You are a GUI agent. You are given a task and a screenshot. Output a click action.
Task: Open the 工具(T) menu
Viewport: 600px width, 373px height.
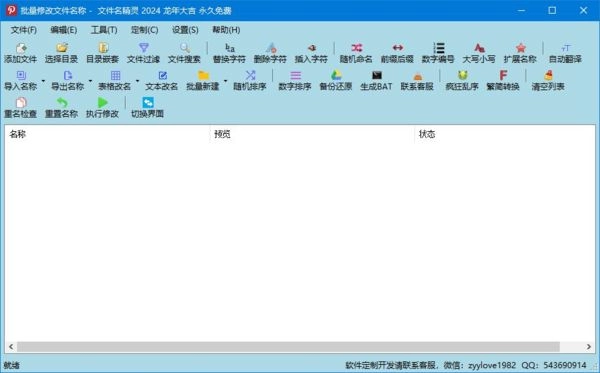click(x=104, y=30)
